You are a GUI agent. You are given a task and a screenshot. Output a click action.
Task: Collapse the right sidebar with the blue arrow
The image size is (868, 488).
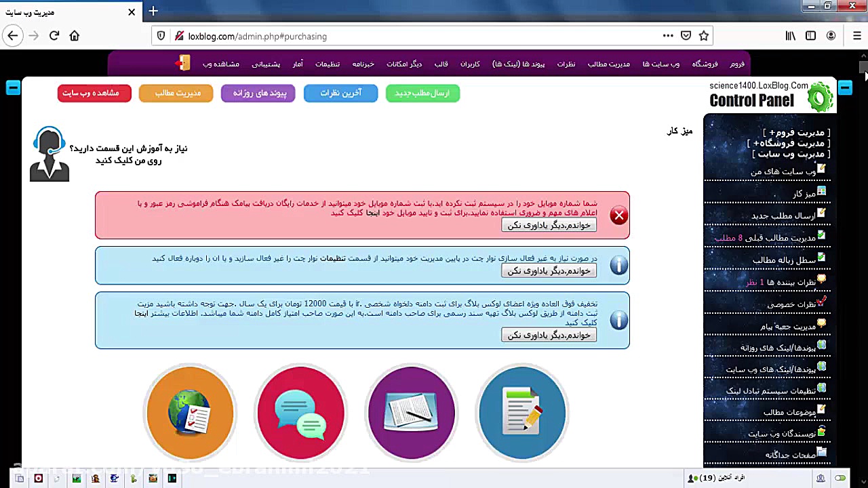[x=845, y=87]
